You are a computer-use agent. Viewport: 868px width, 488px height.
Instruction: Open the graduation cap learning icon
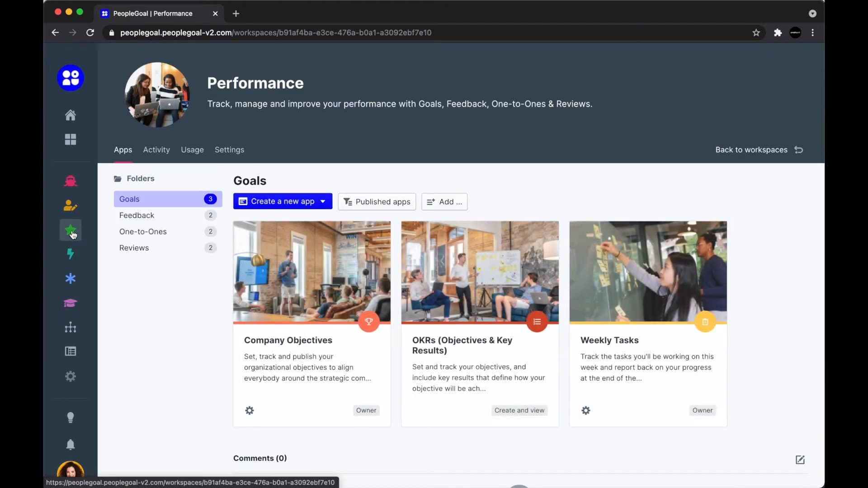(x=70, y=303)
